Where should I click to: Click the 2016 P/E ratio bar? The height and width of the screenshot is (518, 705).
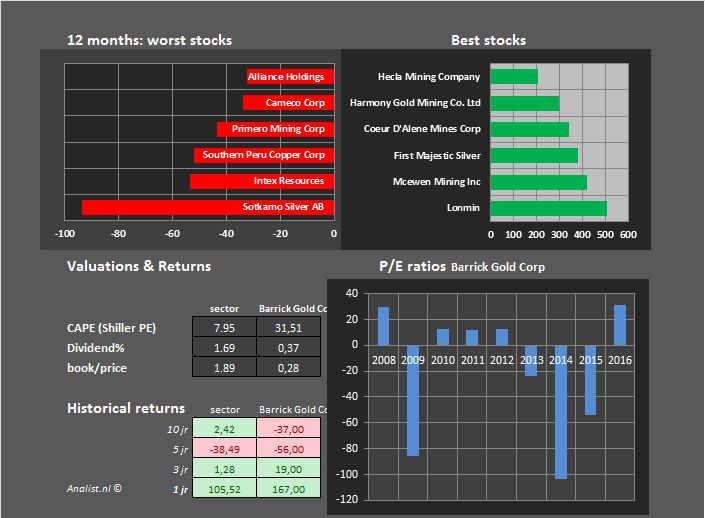(x=620, y=325)
